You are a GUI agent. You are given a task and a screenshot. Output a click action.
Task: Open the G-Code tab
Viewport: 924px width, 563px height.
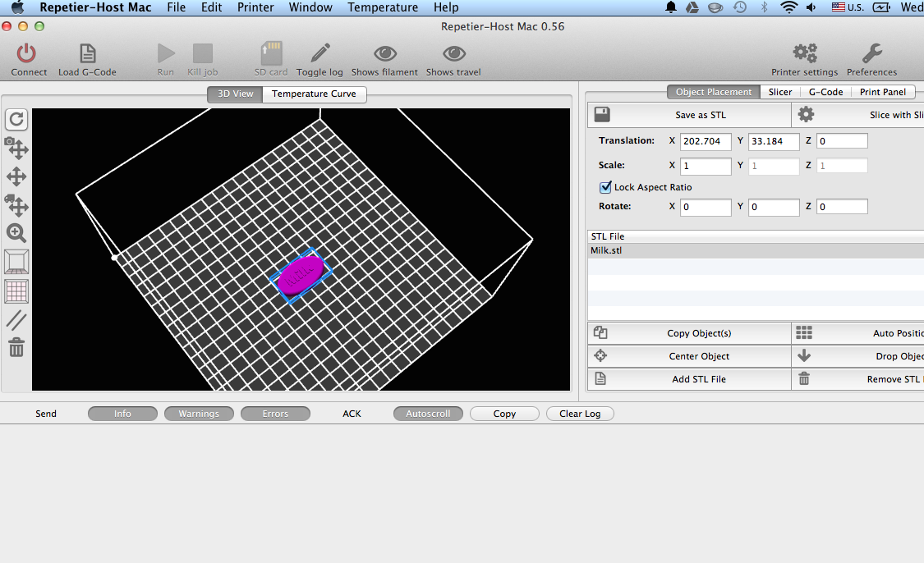[x=825, y=92]
